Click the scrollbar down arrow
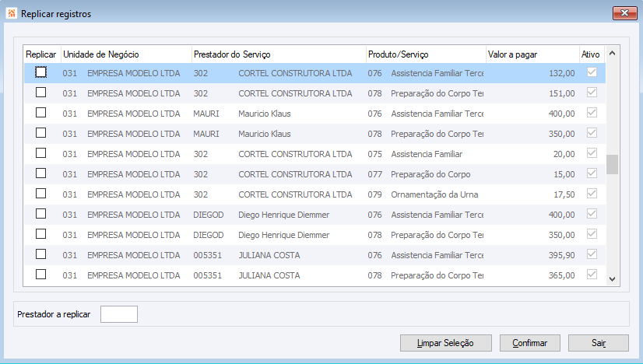This screenshot has width=643, height=364. click(612, 279)
